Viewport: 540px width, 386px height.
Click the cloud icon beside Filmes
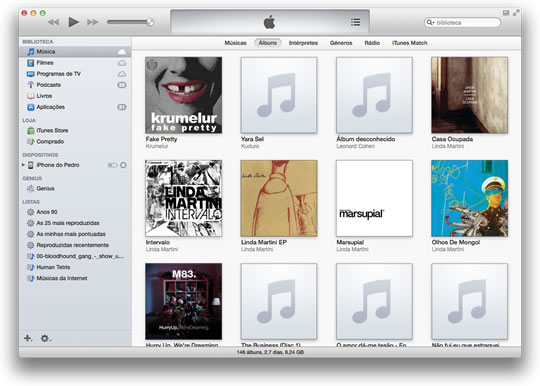[x=122, y=63]
